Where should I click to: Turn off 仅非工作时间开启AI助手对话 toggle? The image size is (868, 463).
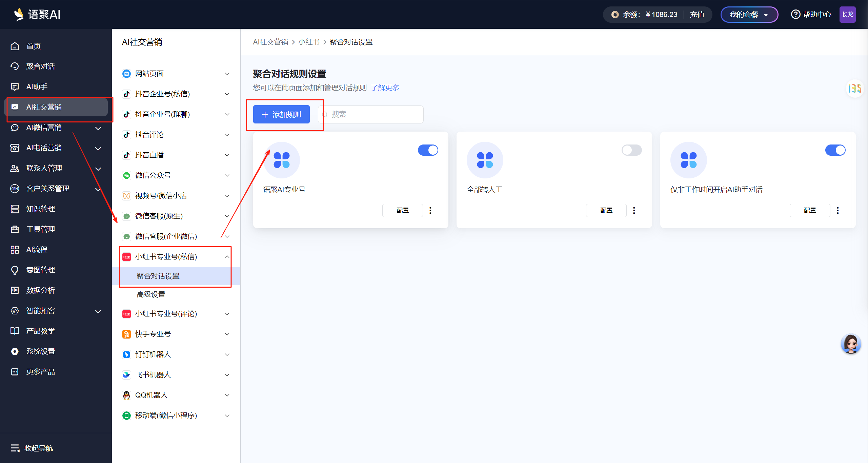point(835,150)
